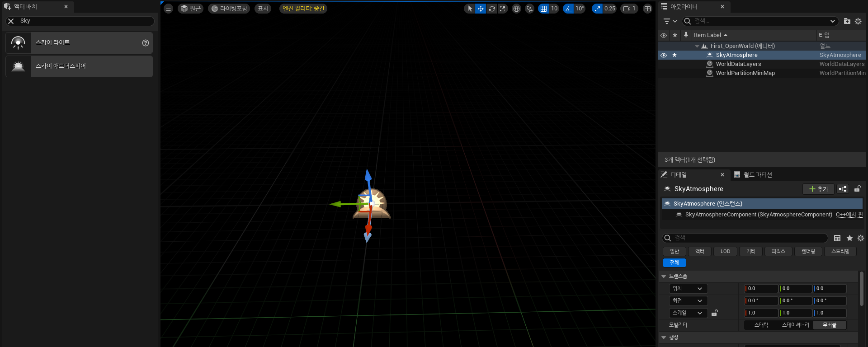Image resolution: width=868 pixels, height=347 pixels.
Task: Open camera speed setting
Action: click(629, 9)
